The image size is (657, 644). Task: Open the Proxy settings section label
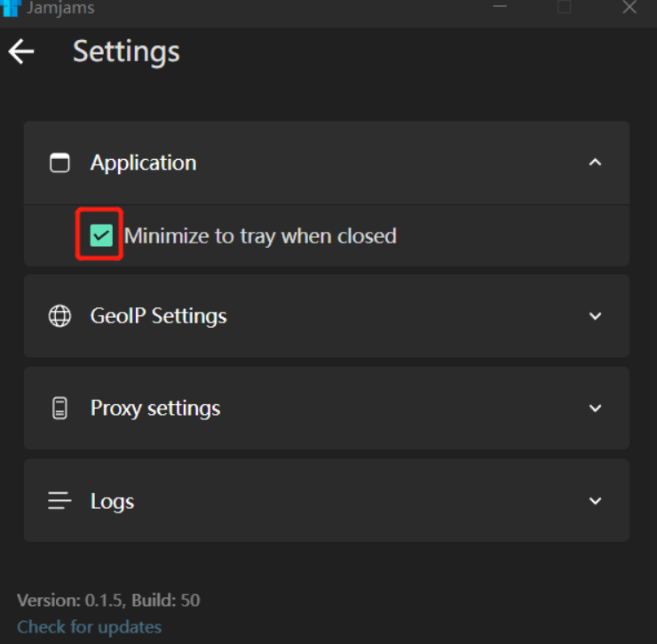tap(155, 409)
